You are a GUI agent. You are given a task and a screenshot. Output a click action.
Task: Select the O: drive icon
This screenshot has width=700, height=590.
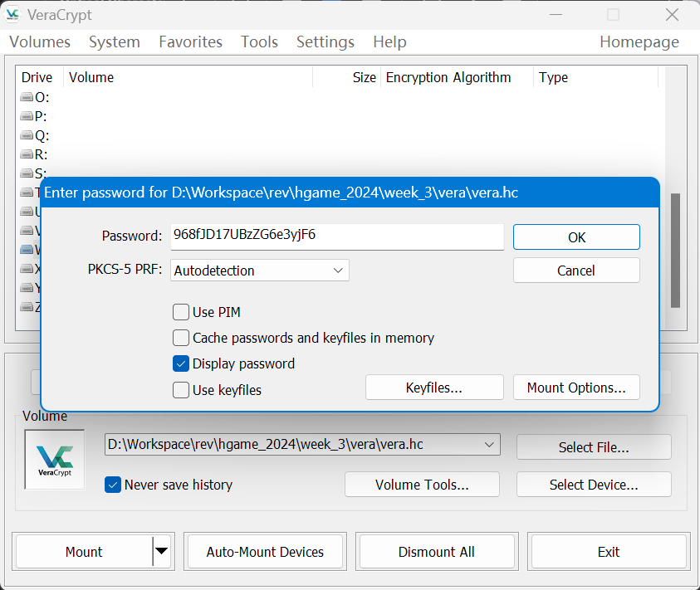click(x=27, y=97)
